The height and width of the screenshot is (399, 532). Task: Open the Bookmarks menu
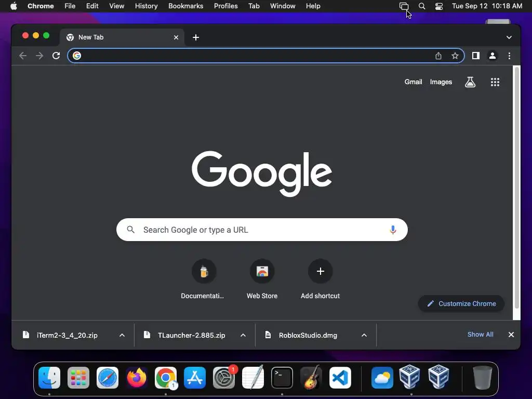click(x=185, y=6)
